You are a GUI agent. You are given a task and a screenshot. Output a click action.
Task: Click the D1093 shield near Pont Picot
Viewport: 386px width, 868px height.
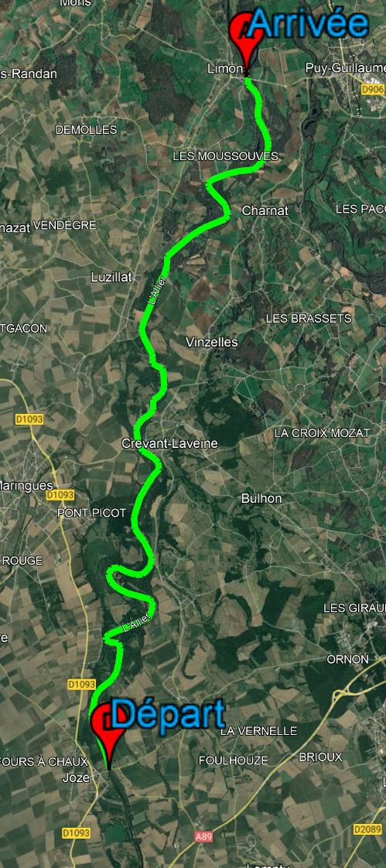(x=60, y=494)
